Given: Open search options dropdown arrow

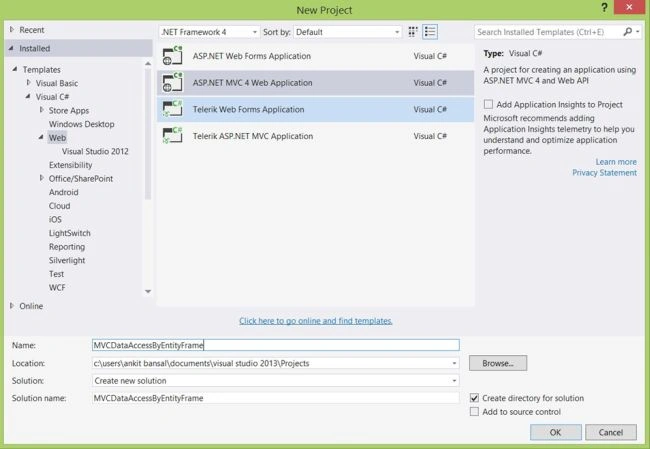Looking at the screenshot, I should click(638, 32).
